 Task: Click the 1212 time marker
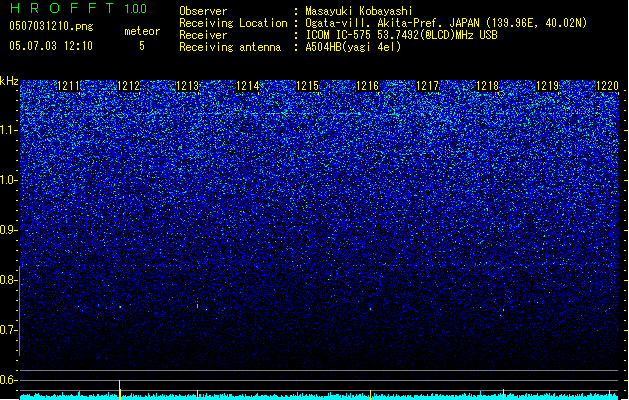pyautogui.click(x=128, y=86)
